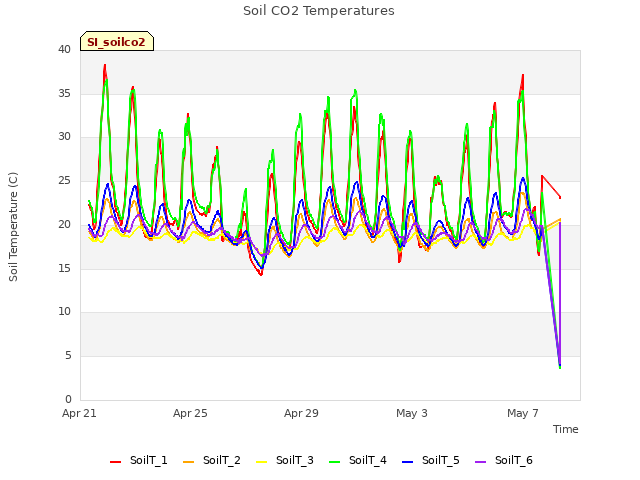
Task: Click the Time axis label
Action: (566, 429)
